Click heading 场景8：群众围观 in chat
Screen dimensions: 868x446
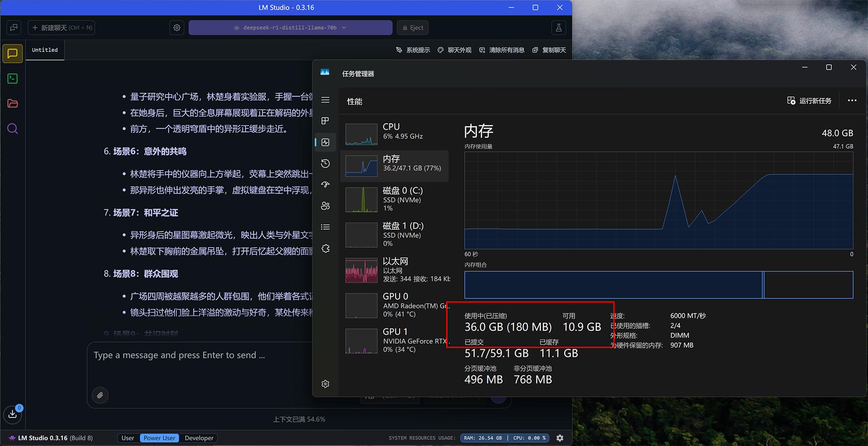(145, 274)
